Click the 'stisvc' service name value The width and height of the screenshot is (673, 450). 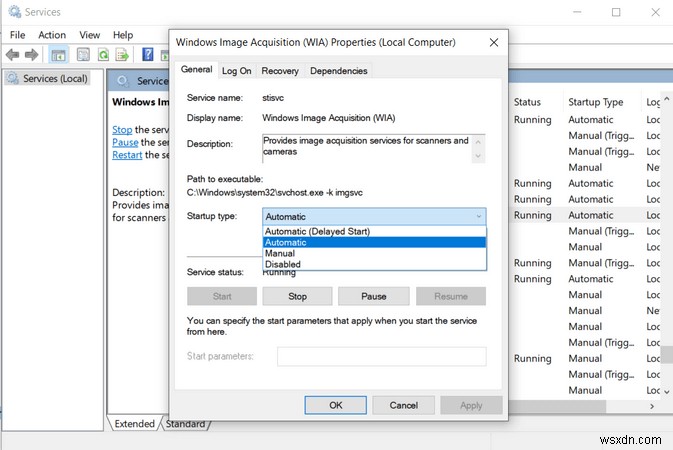tap(273, 97)
